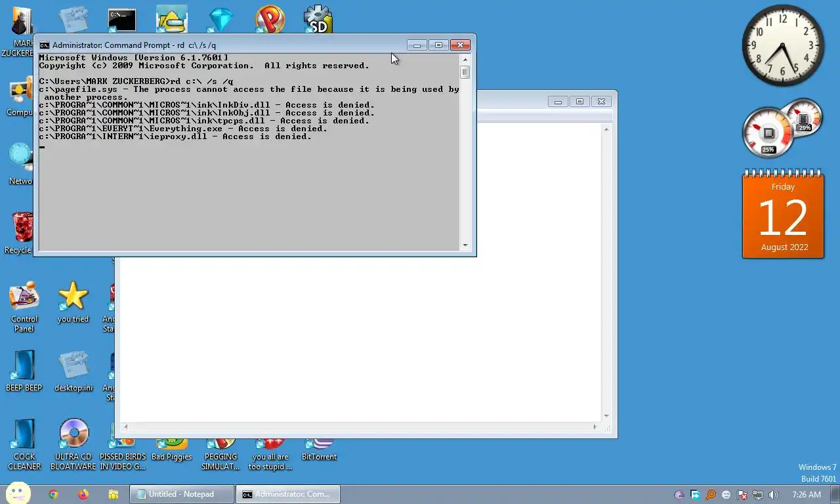Screen dimensions: 840x504
Task: Click Command Prompt scrollbar down arrow
Action: pos(465,245)
